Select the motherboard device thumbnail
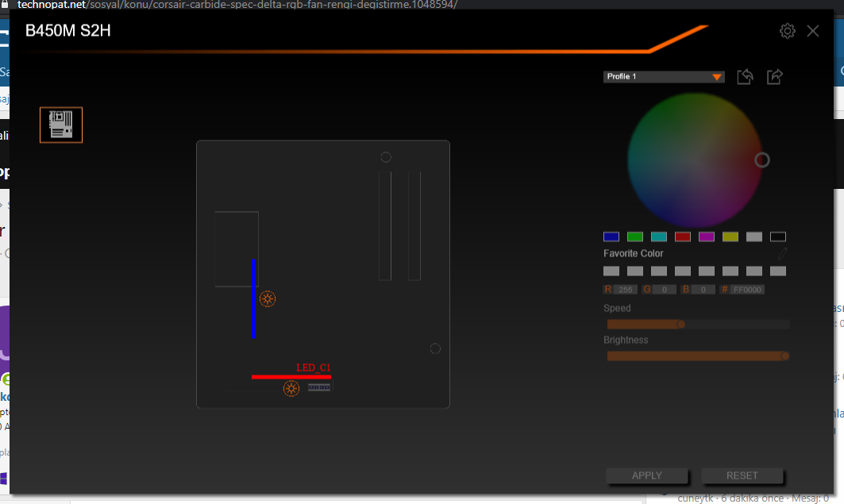This screenshot has height=504, width=844. point(61,125)
